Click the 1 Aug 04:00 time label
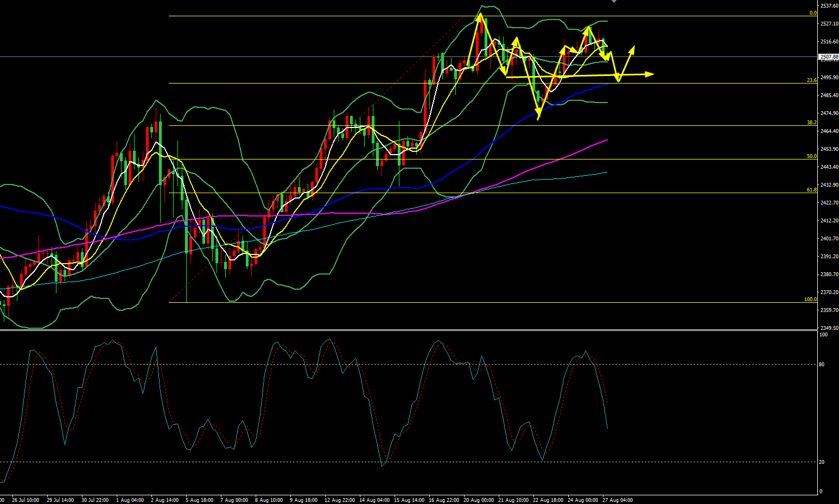Image resolution: width=839 pixels, height=504 pixels. (x=130, y=500)
